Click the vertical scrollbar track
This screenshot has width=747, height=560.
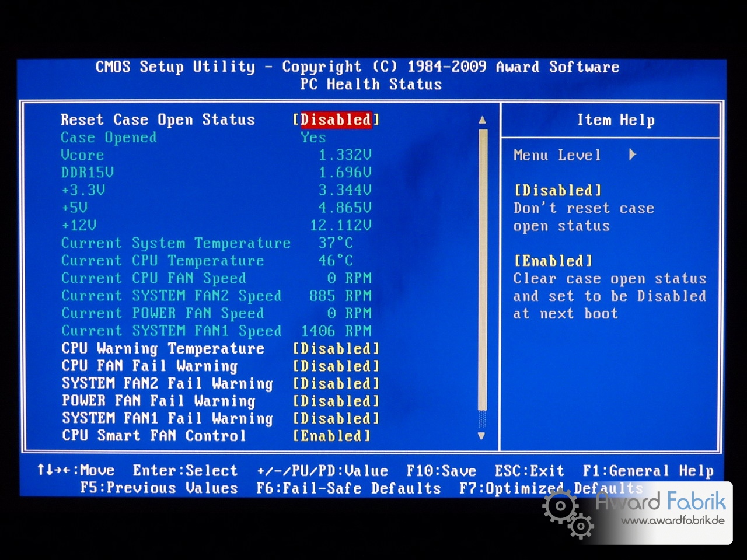point(482,268)
